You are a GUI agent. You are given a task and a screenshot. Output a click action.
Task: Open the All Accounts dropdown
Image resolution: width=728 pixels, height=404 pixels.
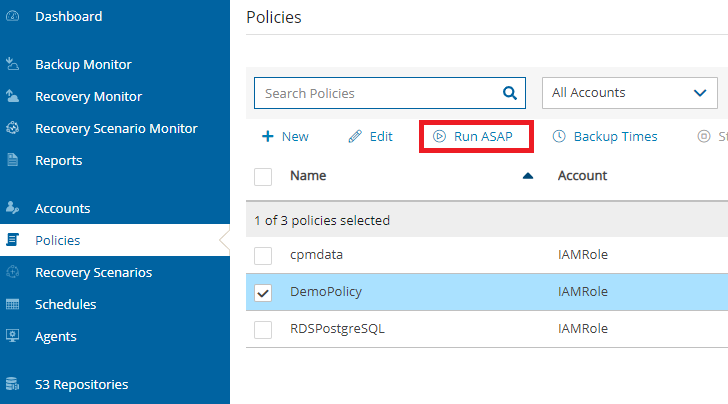629,93
